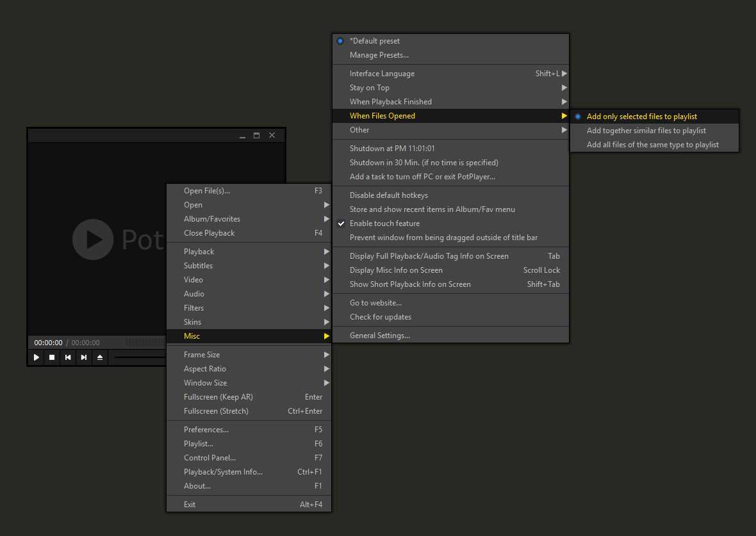
Task: Expand the Video submenu
Action: point(249,280)
